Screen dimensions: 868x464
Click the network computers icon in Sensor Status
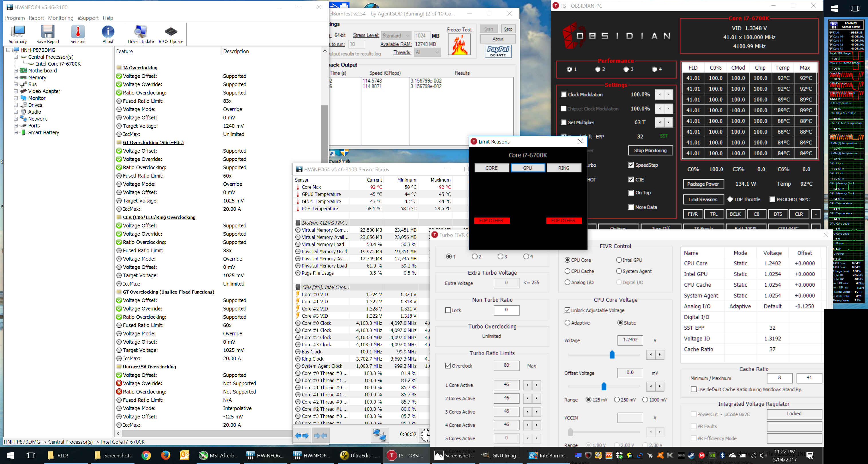(x=380, y=435)
